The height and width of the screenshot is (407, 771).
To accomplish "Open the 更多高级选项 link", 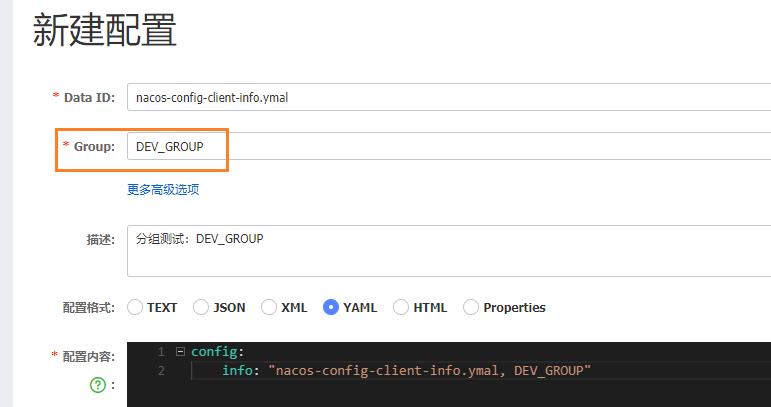I will (x=163, y=189).
